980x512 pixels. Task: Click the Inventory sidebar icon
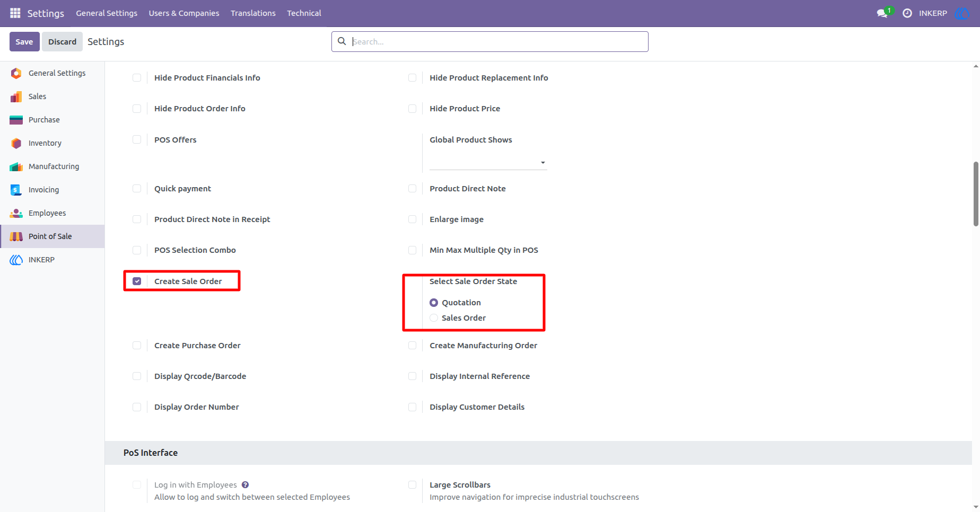click(16, 143)
